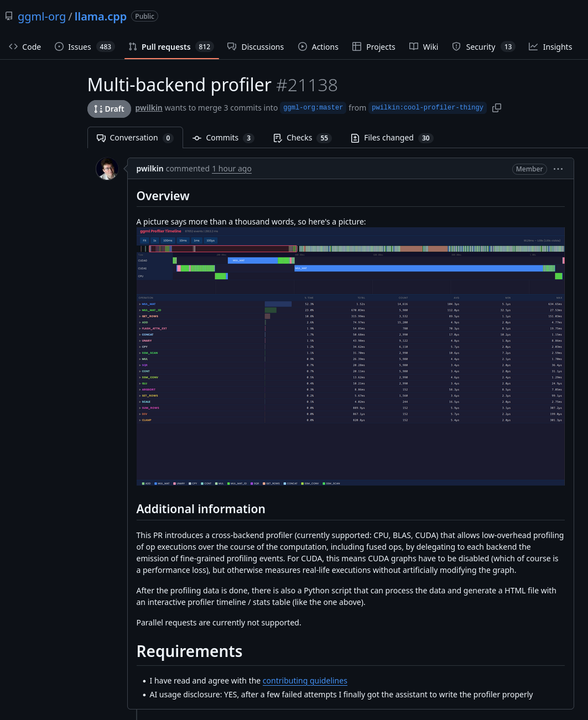Click the Commits count badge 3

click(248, 138)
